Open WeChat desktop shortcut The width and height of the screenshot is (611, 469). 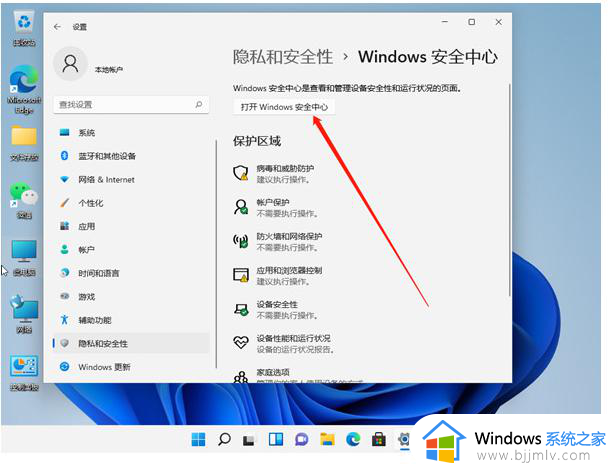24,199
